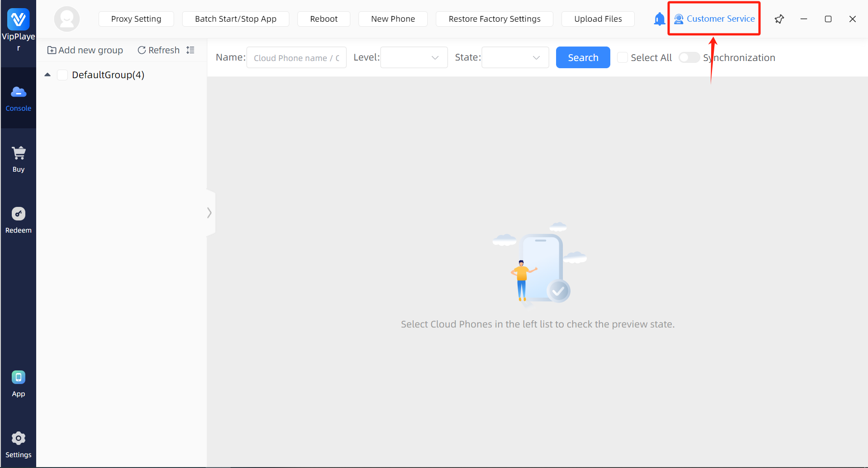Screen dimensions: 868x468
Task: Open Customer Service link
Action: click(x=714, y=19)
